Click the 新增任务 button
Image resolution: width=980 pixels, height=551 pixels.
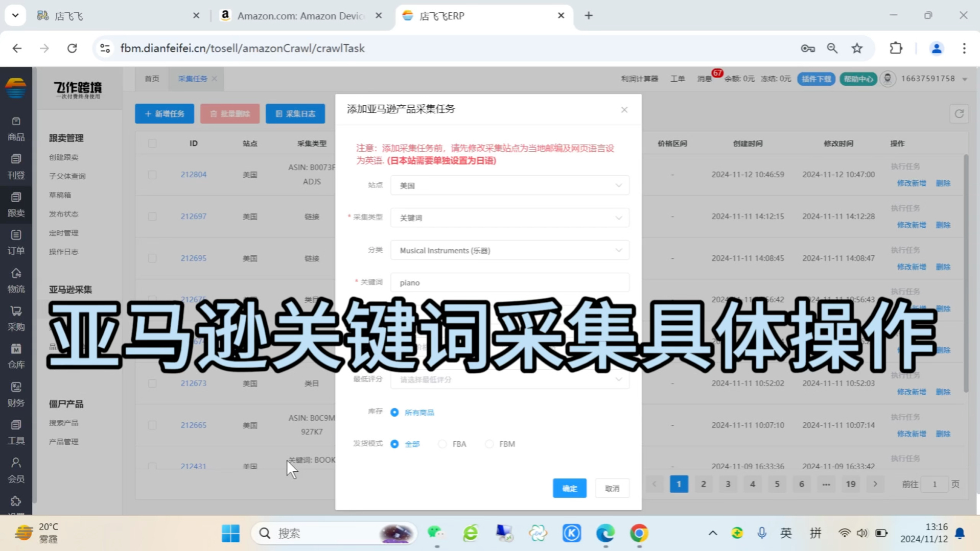click(x=165, y=113)
